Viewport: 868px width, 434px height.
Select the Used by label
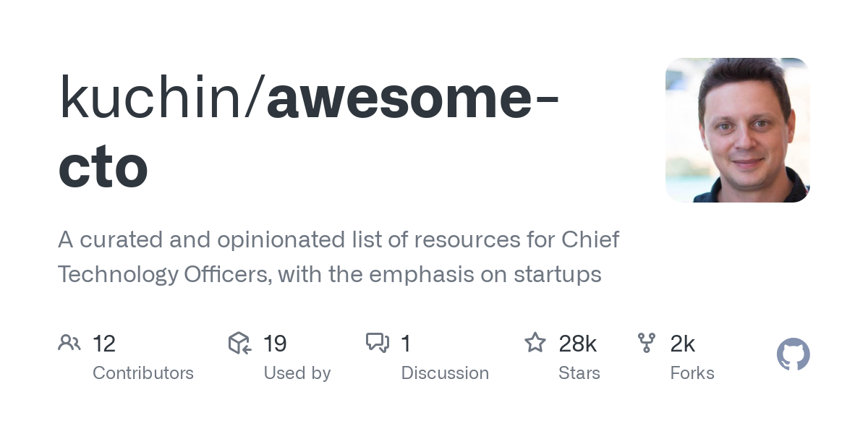297,373
